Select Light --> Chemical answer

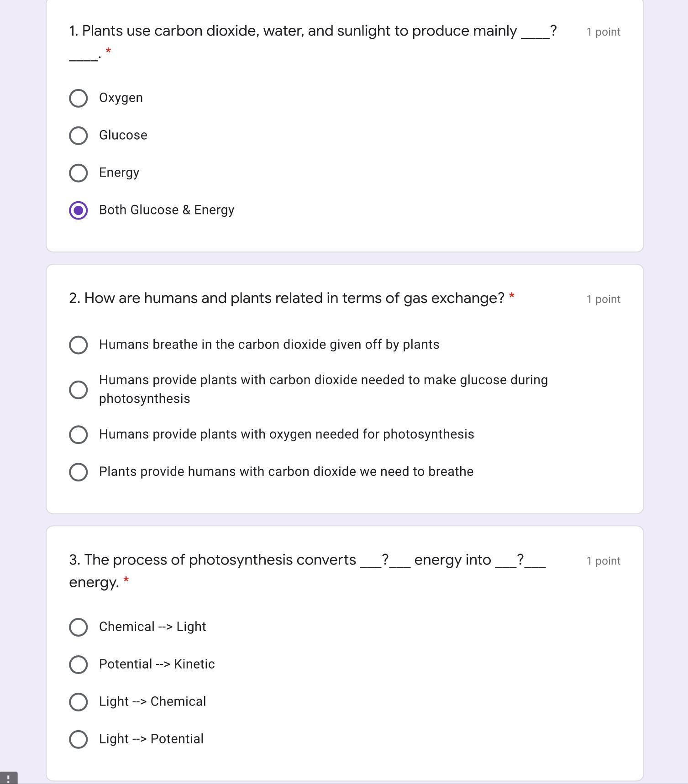[78, 702]
